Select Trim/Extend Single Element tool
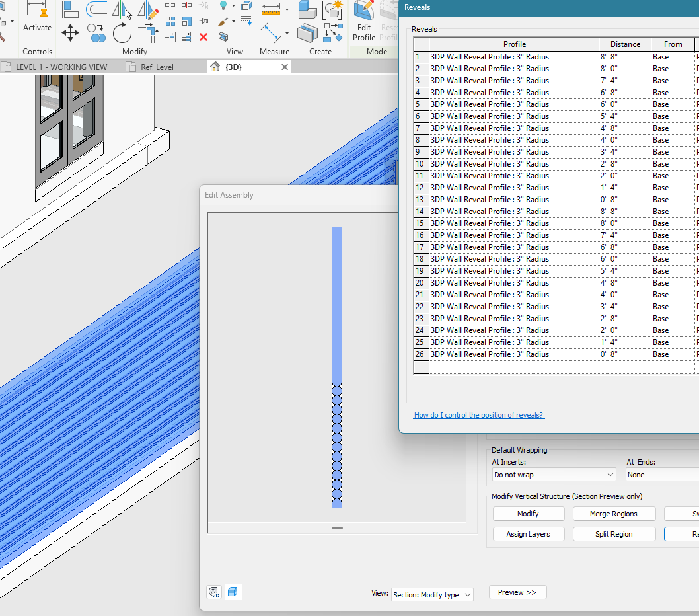 (x=170, y=37)
